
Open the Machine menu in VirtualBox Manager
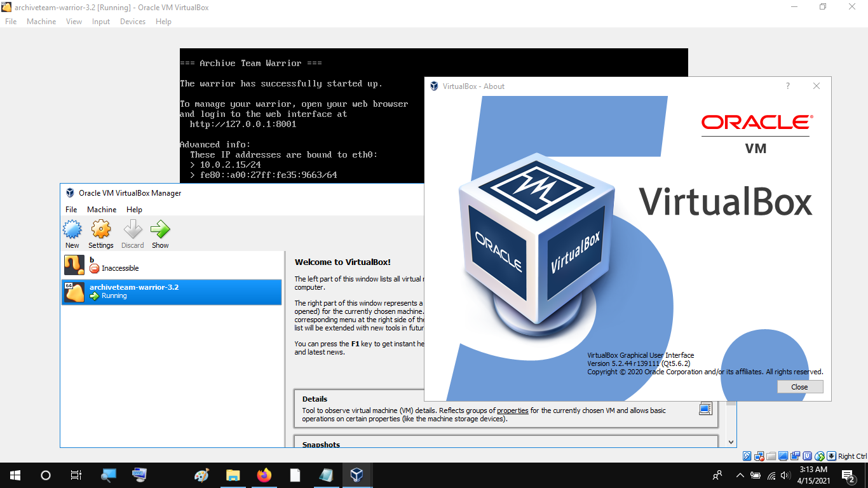[x=102, y=209]
